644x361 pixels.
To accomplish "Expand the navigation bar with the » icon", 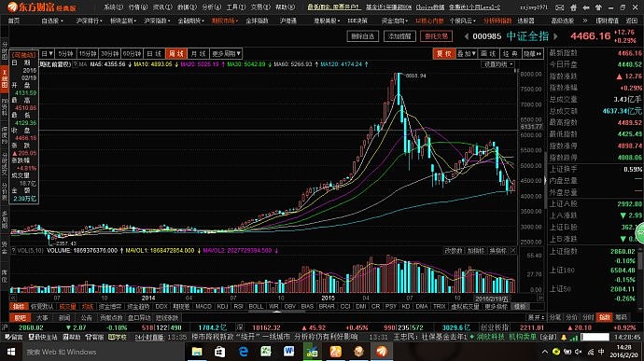I will pyautogui.click(x=585, y=21).
